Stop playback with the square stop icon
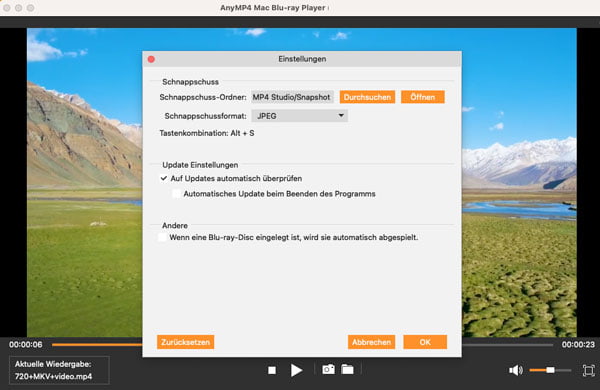Image resolution: width=600 pixels, height=390 pixels. pyautogui.click(x=272, y=370)
